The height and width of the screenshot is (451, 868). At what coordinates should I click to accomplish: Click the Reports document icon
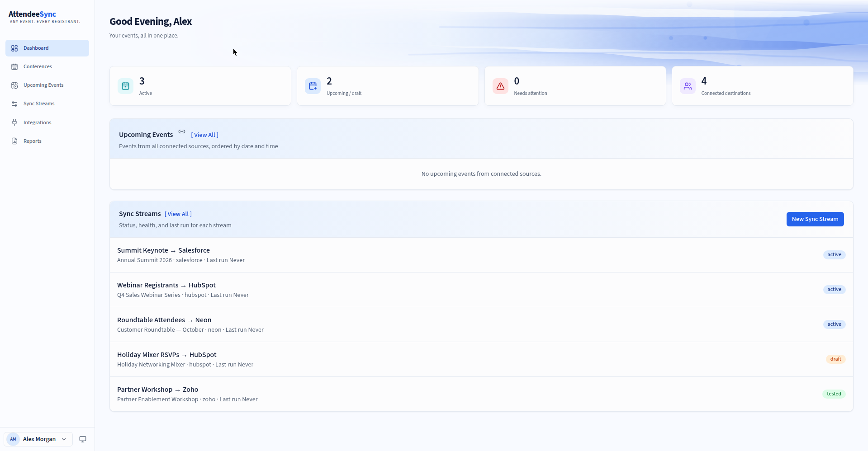[x=14, y=141]
